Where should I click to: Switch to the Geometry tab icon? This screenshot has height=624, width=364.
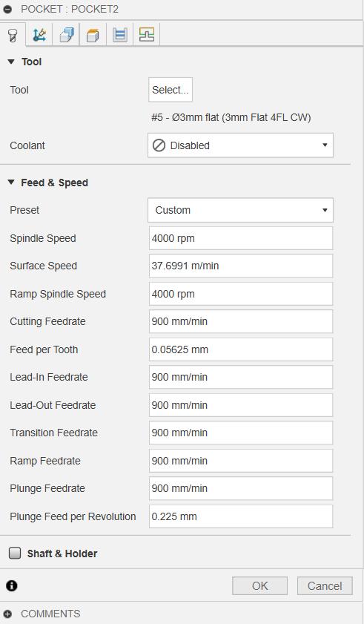[39, 36]
